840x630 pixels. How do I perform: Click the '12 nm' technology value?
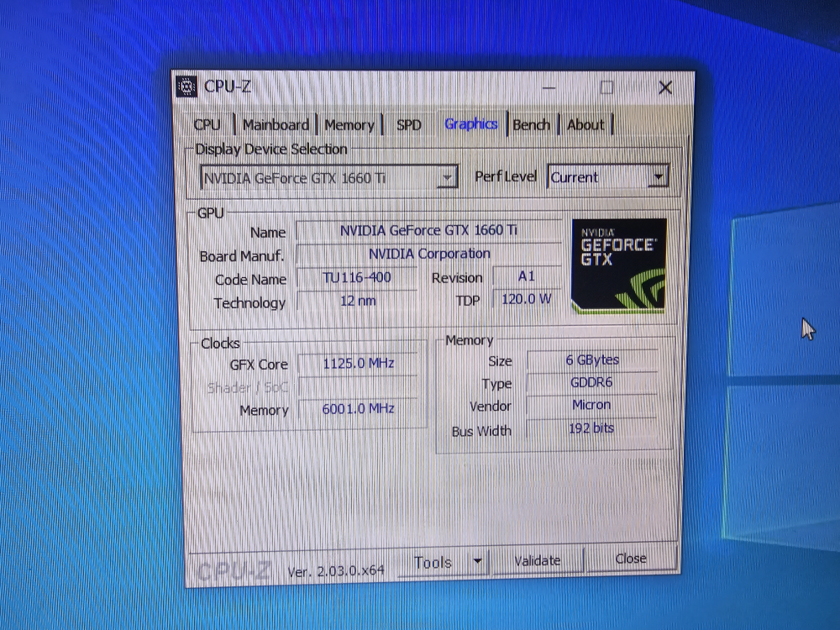tap(357, 301)
